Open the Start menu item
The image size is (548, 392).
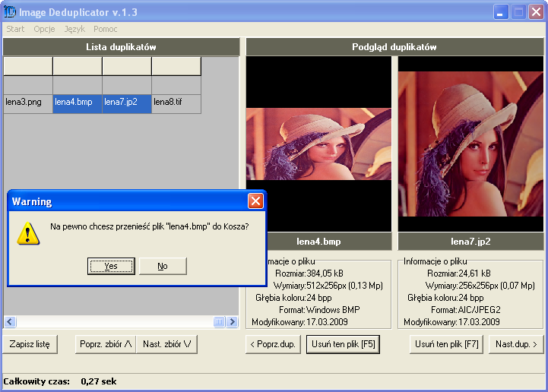[15, 29]
